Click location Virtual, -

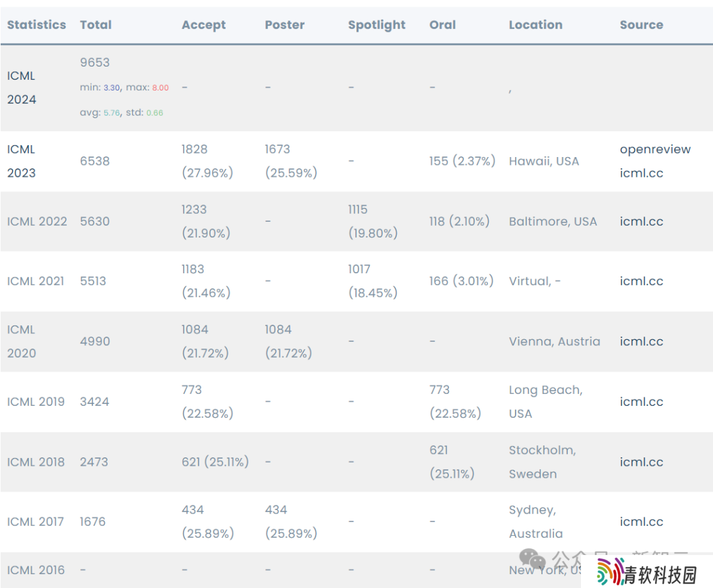pyautogui.click(x=535, y=281)
